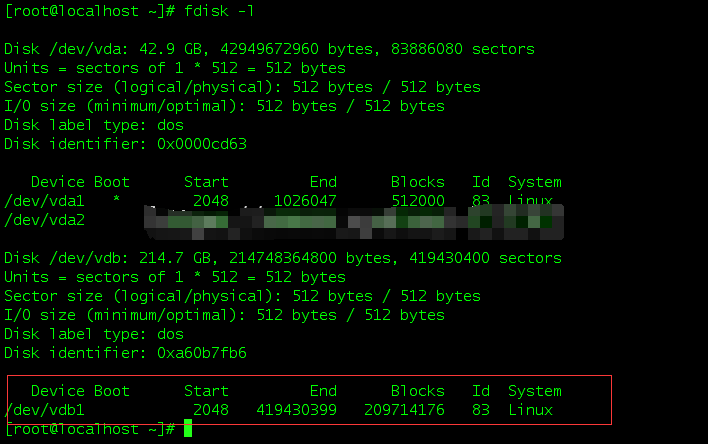Click the boot asterisk flag for vda1
This screenshot has height=445, width=708.
point(116,199)
